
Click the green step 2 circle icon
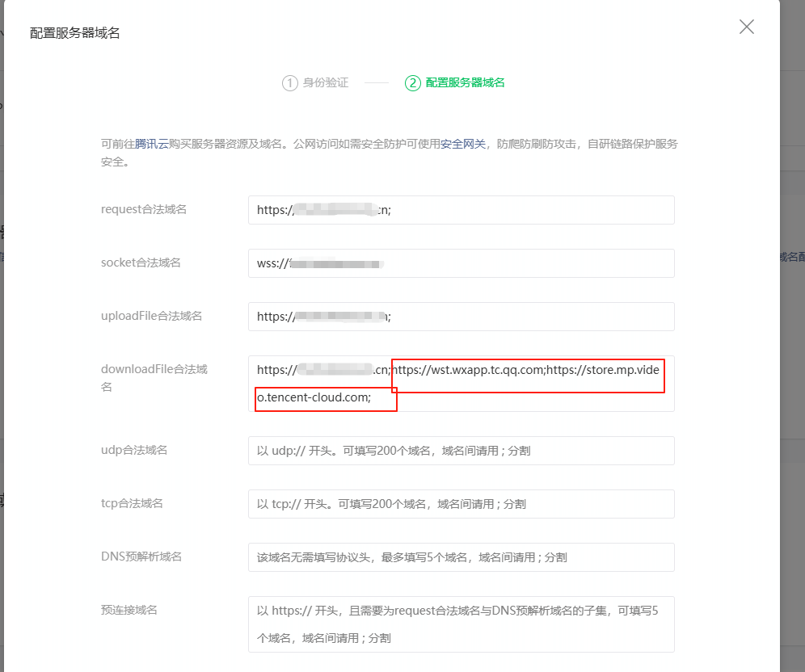(413, 83)
